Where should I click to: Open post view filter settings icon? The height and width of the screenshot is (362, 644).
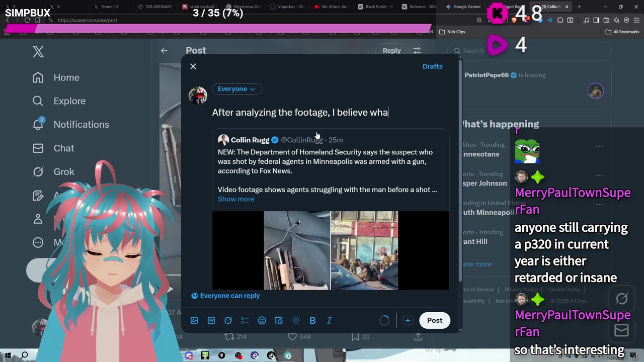417,50
